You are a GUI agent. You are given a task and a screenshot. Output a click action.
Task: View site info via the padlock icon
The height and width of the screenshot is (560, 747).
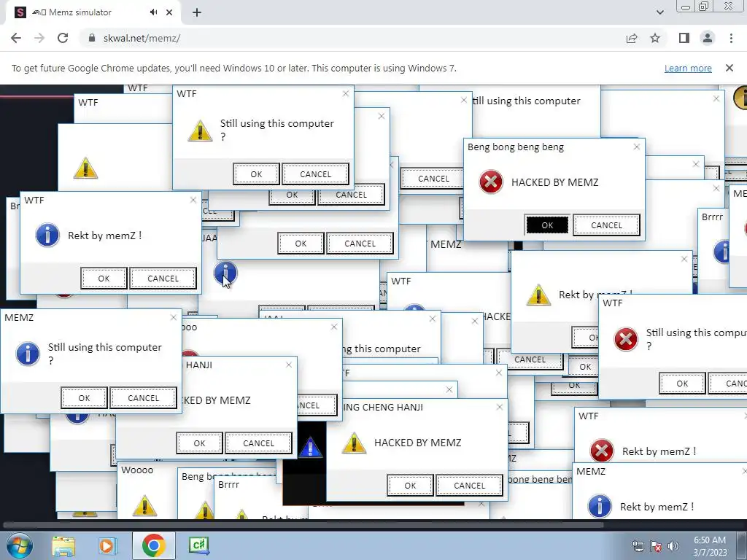(92, 38)
